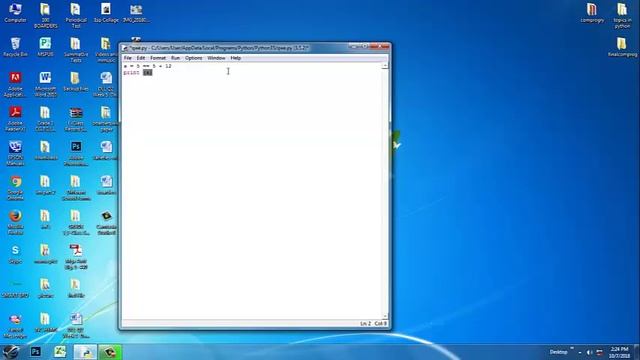Select the Microsoft Word desktop shortcut
Screen dimensions: 640x360
[45, 84]
